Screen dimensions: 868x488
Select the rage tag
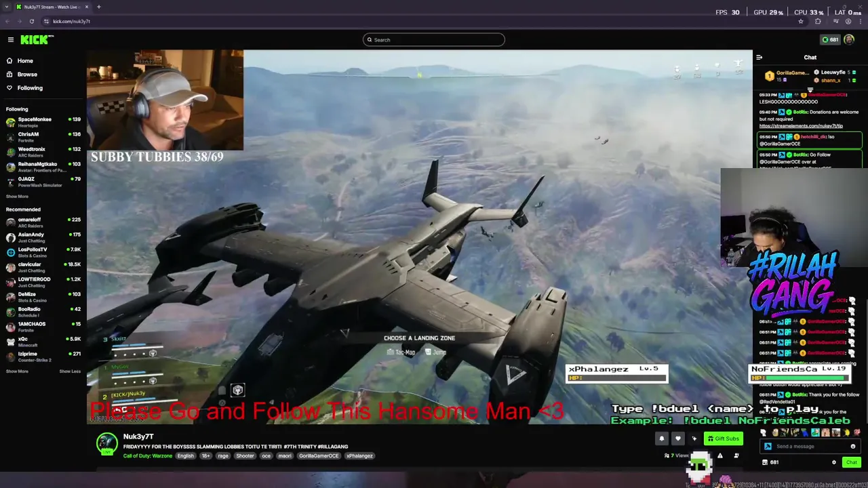tap(223, 456)
